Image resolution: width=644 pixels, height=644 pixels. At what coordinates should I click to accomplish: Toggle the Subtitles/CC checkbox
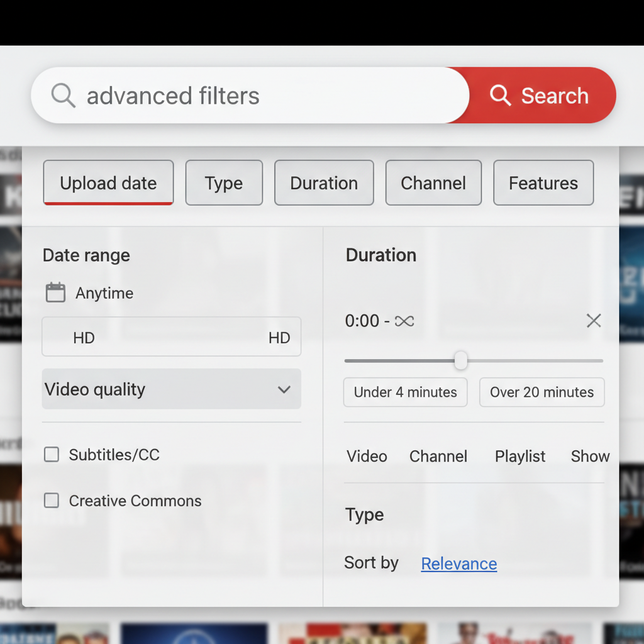click(x=52, y=455)
